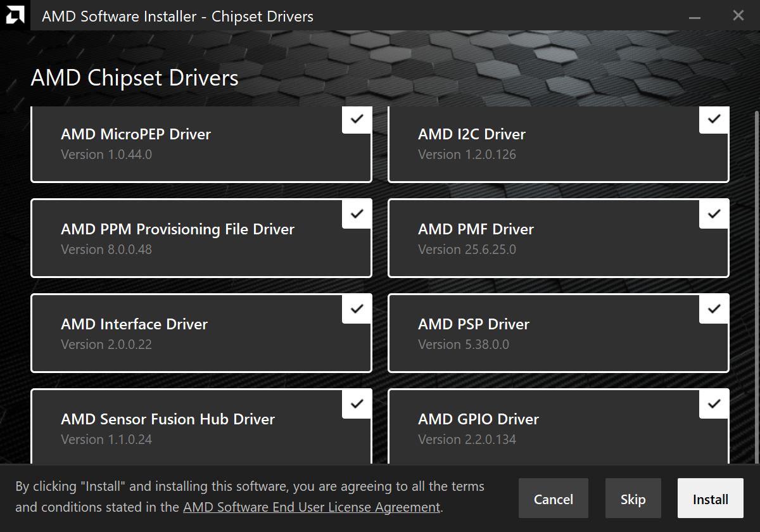Untick the AMD Sensor Fusion Hub Driver checkbox
760x532 pixels.
(357, 404)
